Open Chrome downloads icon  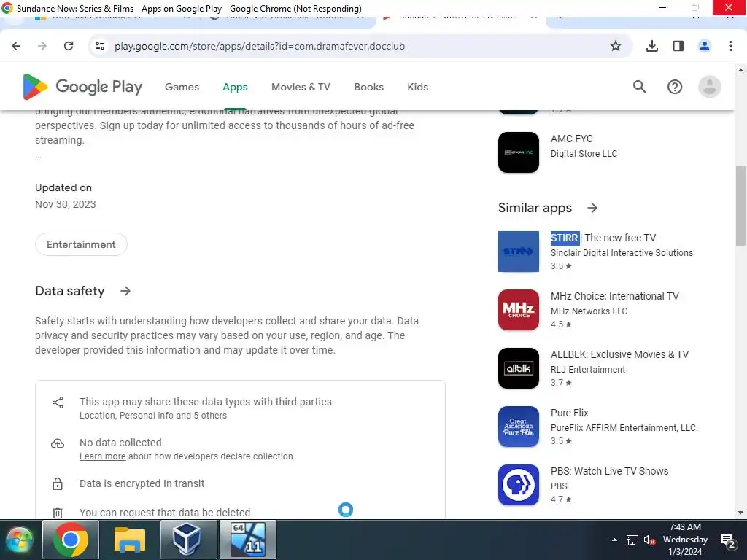coord(652,46)
